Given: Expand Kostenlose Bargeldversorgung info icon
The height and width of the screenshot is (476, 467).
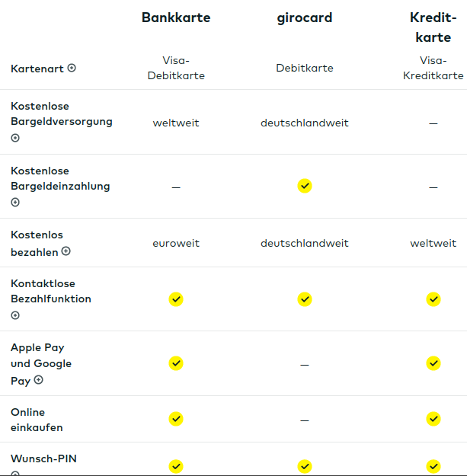Looking at the screenshot, I should pyautogui.click(x=15, y=138).
